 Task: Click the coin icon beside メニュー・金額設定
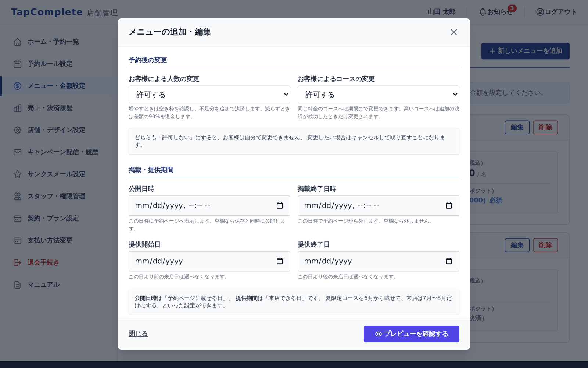click(x=17, y=86)
